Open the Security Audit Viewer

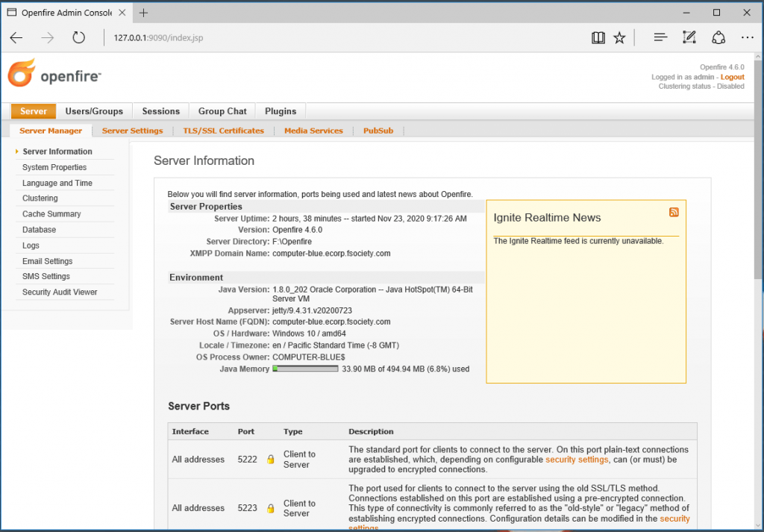click(60, 292)
